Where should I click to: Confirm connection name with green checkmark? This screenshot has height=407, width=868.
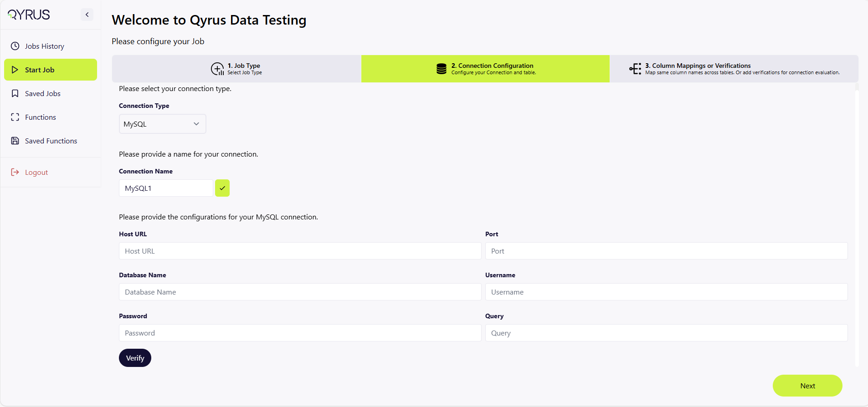pyautogui.click(x=222, y=188)
